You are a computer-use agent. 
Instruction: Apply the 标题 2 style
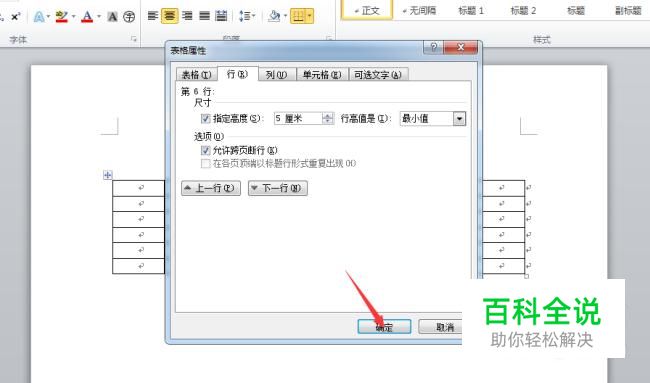523,10
